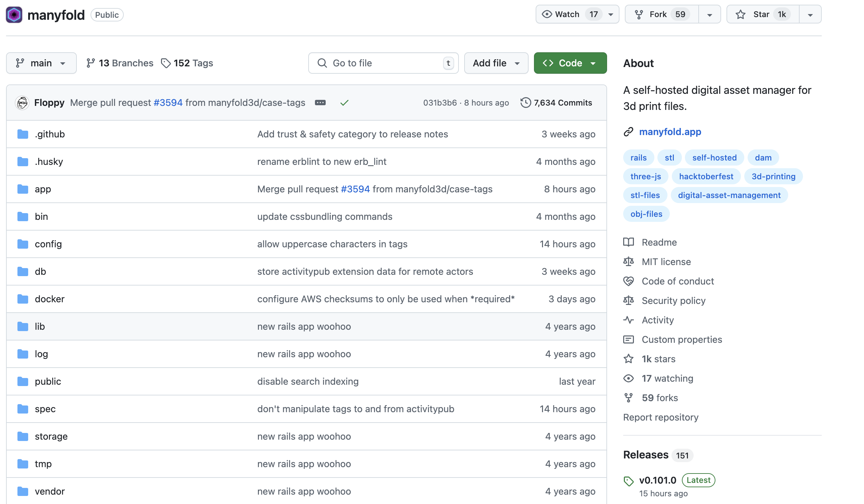Open the main branch dropdown
Screen dimensions: 864x504
[41, 63]
